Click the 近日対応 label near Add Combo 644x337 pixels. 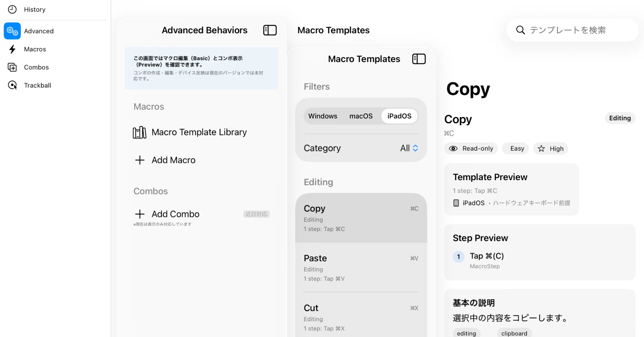tap(256, 214)
